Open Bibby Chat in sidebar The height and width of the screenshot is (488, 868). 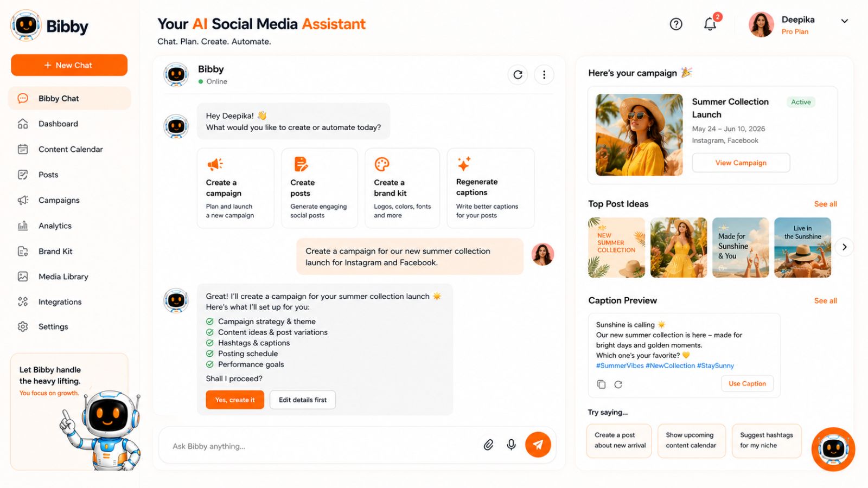tap(69, 98)
